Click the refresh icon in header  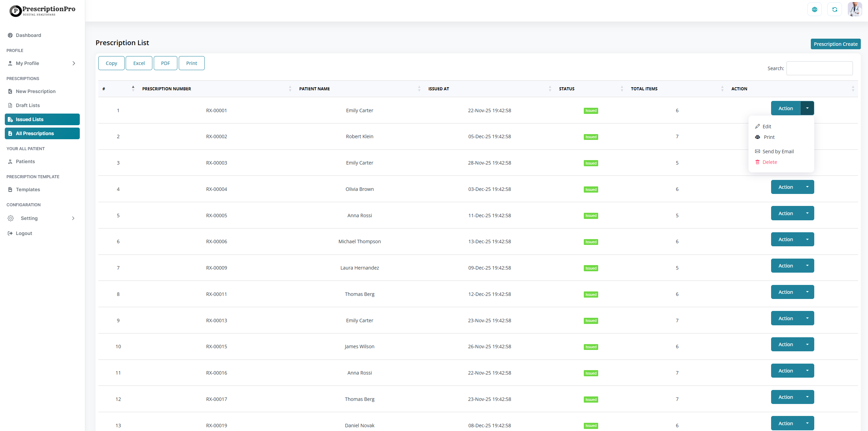tap(834, 10)
